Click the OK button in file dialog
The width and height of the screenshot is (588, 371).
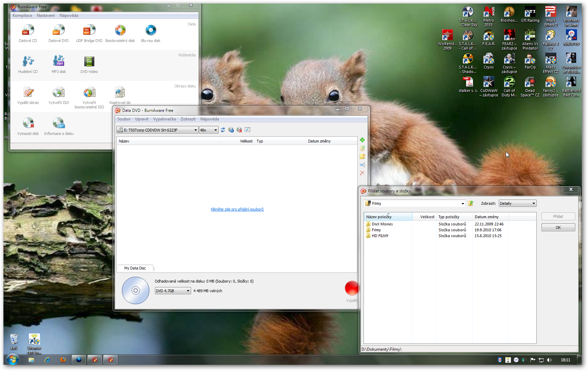[x=558, y=227]
